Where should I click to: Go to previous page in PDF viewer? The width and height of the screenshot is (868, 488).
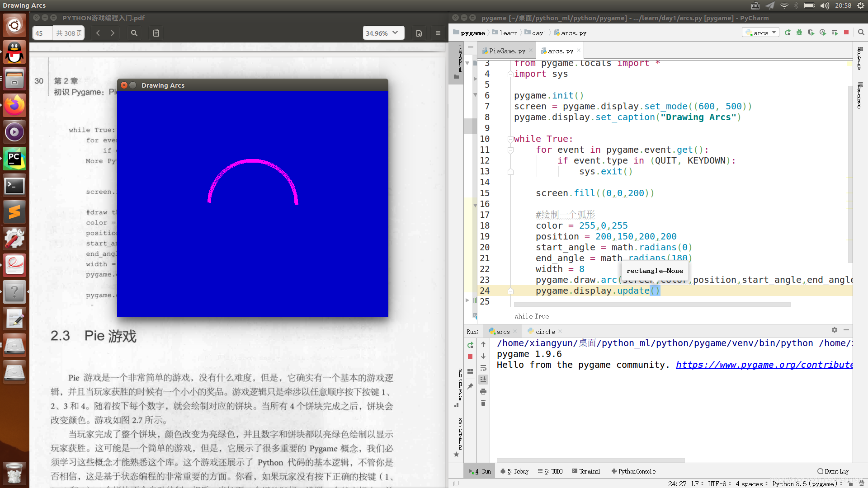click(x=98, y=33)
